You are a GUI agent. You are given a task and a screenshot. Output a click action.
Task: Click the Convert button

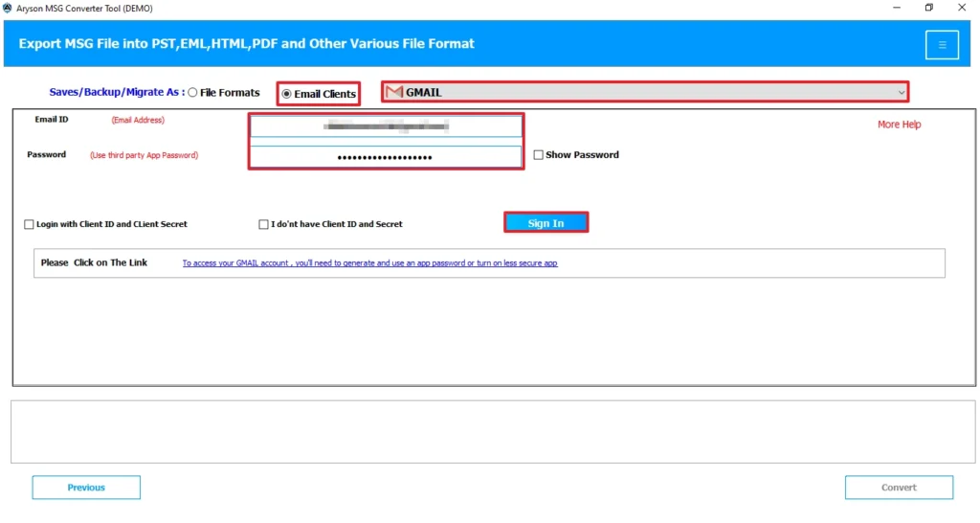pyautogui.click(x=899, y=488)
